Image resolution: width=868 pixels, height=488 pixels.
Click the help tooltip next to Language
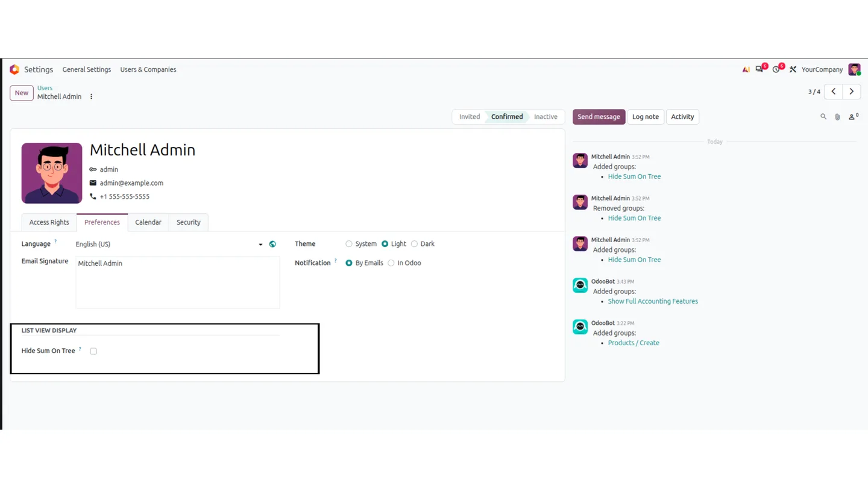coord(55,242)
